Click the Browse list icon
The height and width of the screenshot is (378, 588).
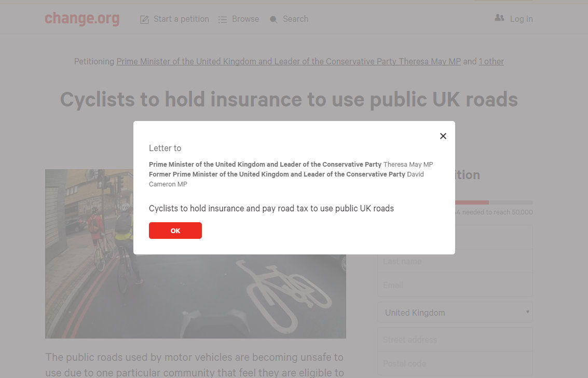[223, 20]
